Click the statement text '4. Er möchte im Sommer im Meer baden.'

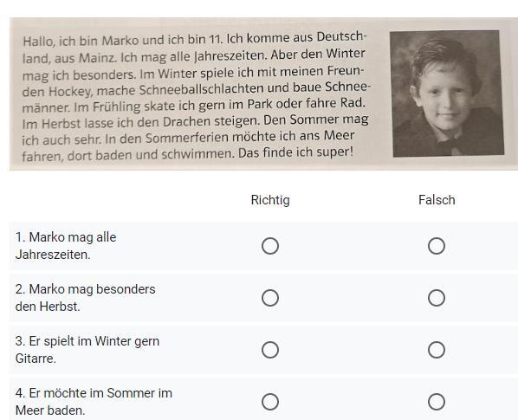pos(94,402)
